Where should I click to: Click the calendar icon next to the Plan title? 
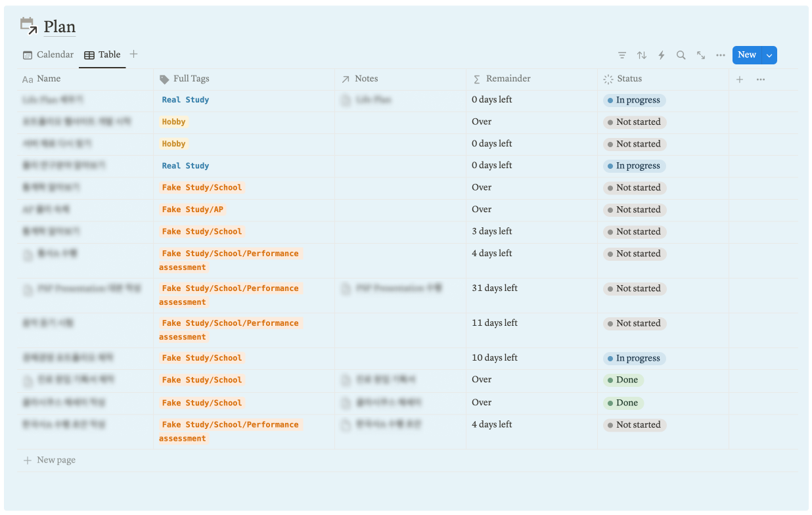pyautogui.click(x=28, y=25)
